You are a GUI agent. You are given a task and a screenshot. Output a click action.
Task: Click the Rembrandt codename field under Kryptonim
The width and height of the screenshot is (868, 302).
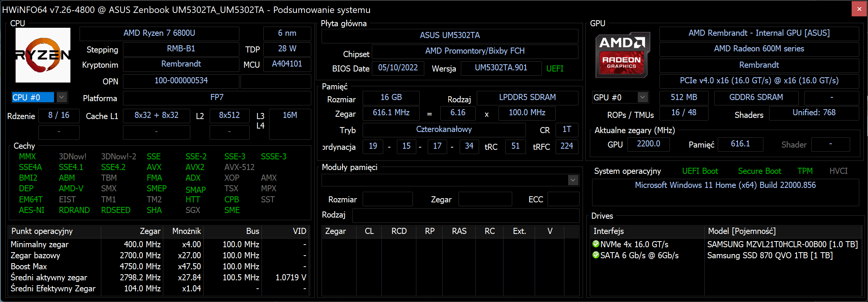(181, 64)
